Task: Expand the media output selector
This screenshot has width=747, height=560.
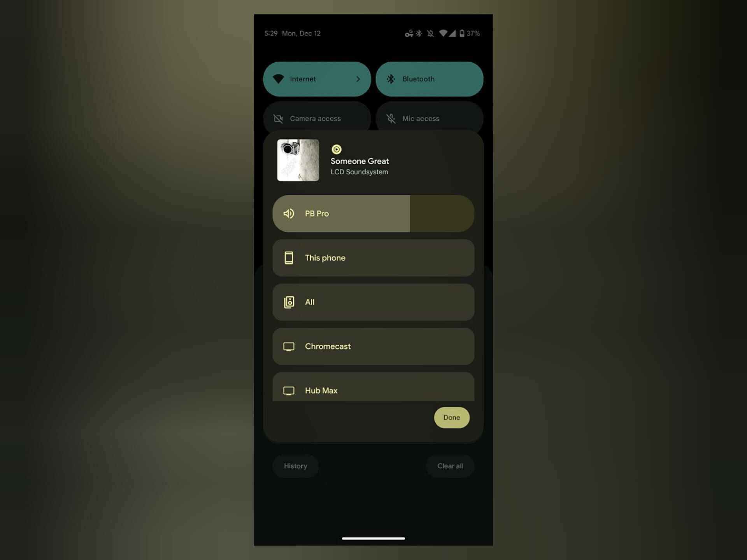Action: 373,213
